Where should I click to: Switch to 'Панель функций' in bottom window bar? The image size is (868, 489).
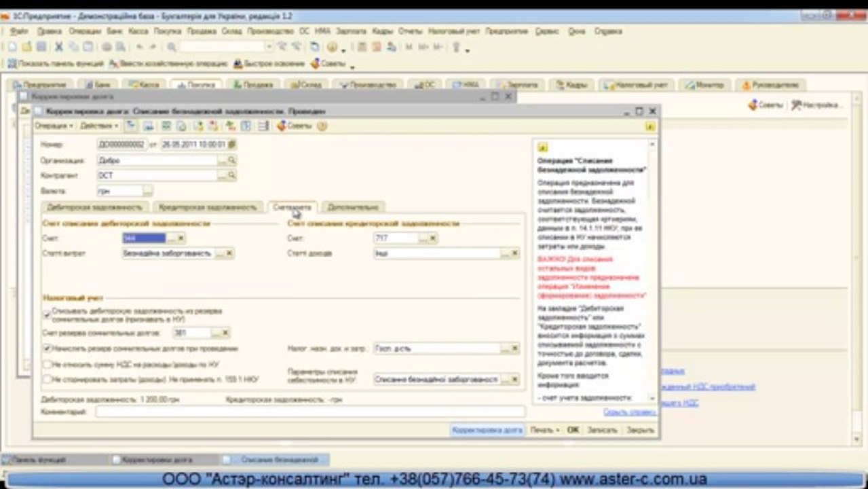(x=54, y=460)
